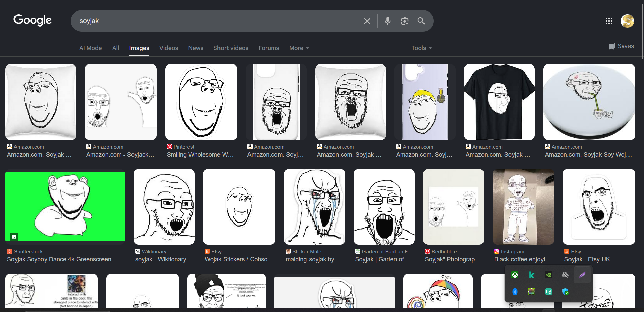The width and height of the screenshot is (644, 312).
Task: Click the Bluetooth tray icon
Action: (515, 292)
